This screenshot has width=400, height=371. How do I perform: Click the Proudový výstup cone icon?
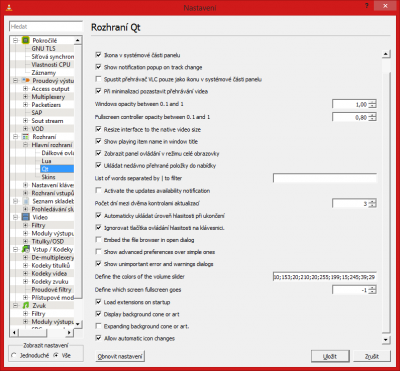[26, 81]
